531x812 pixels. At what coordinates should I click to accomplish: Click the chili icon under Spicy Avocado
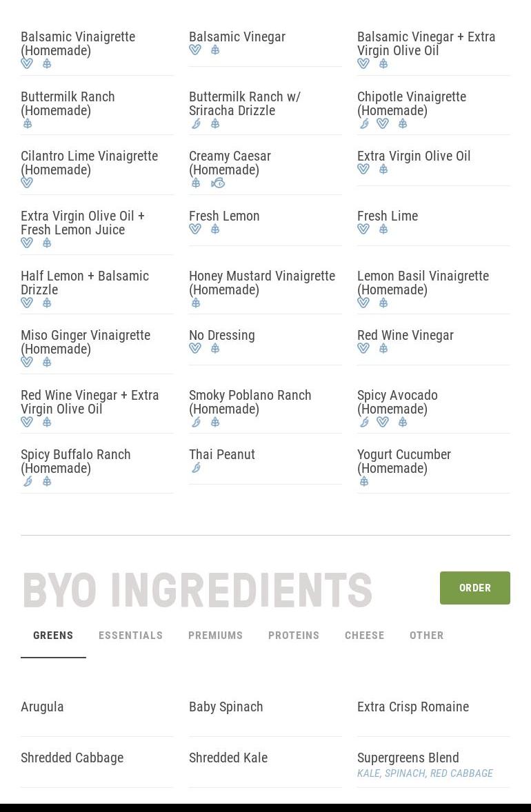pyautogui.click(x=364, y=422)
